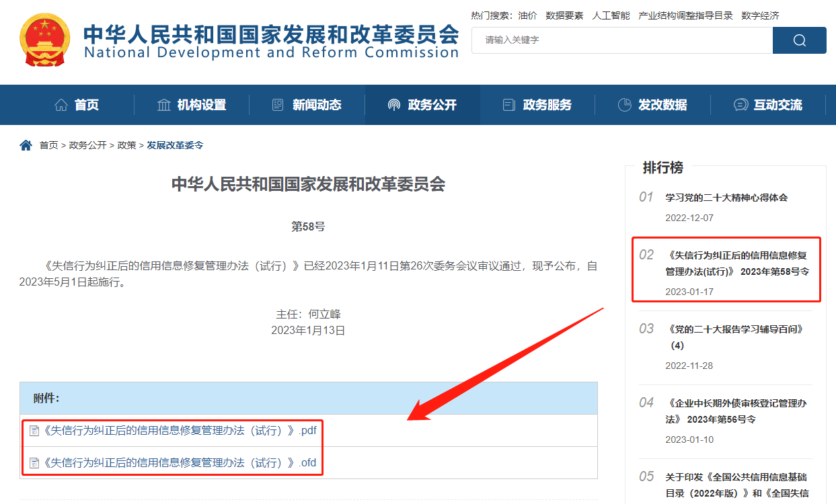Open the 机构设置 navigation item
This screenshot has height=504, width=836.
pyautogui.click(x=192, y=105)
